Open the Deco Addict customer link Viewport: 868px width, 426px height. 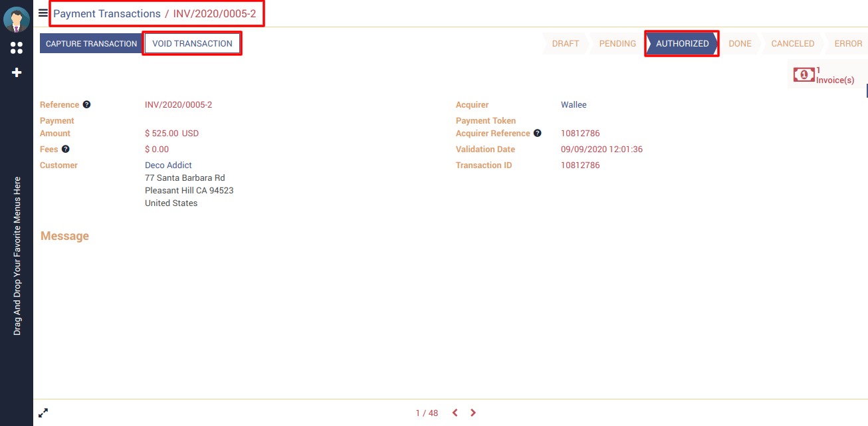pos(168,165)
